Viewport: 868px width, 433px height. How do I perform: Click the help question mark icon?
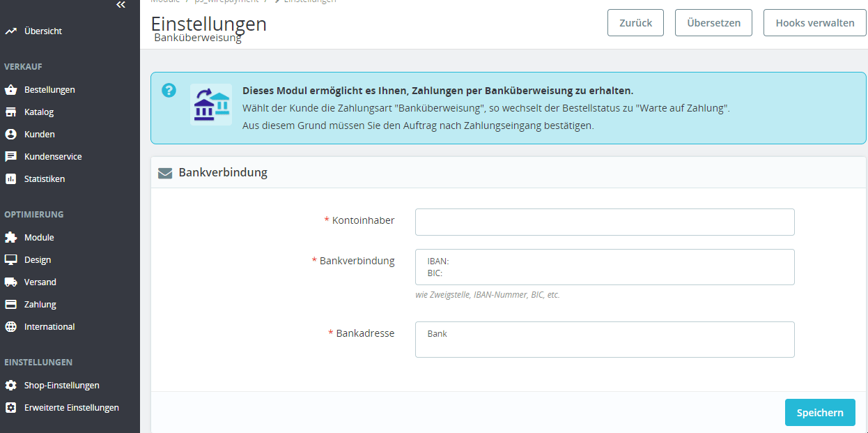(x=169, y=91)
